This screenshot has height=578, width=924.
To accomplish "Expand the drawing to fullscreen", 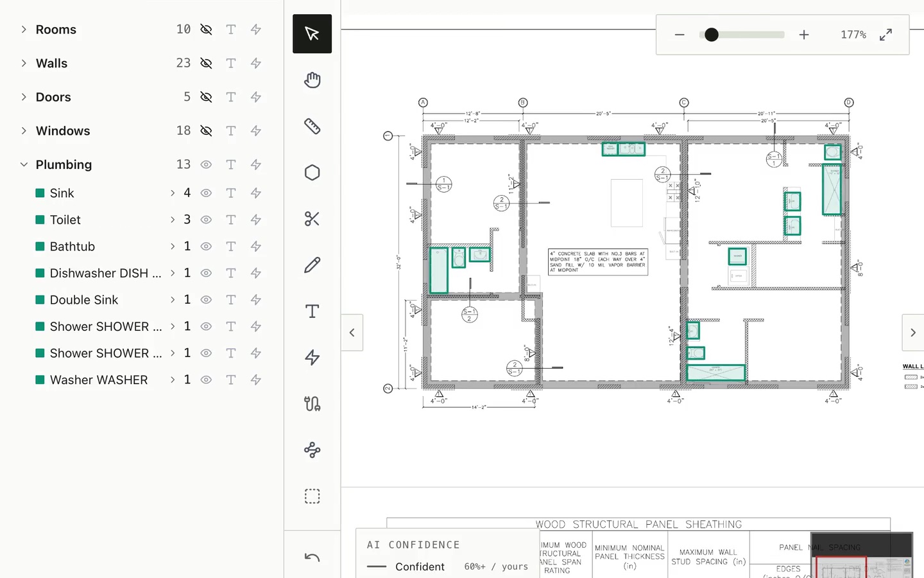I will pos(886,35).
